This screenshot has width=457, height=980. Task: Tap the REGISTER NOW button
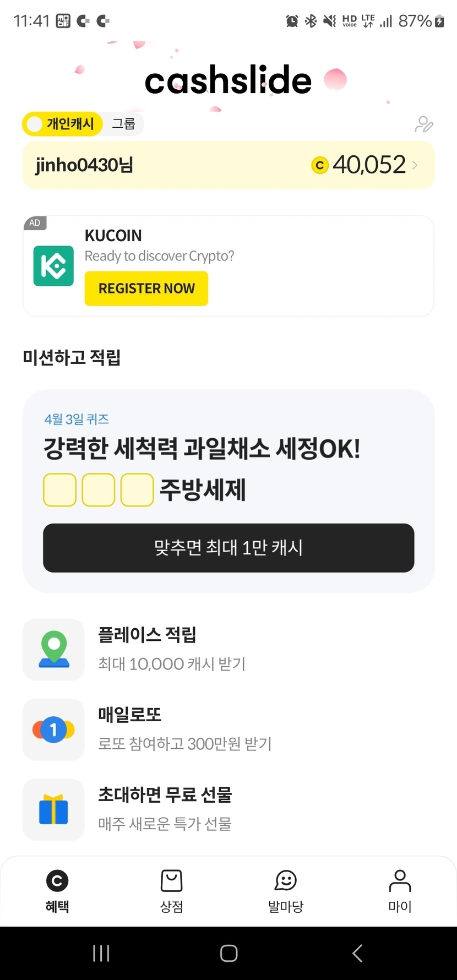click(146, 288)
